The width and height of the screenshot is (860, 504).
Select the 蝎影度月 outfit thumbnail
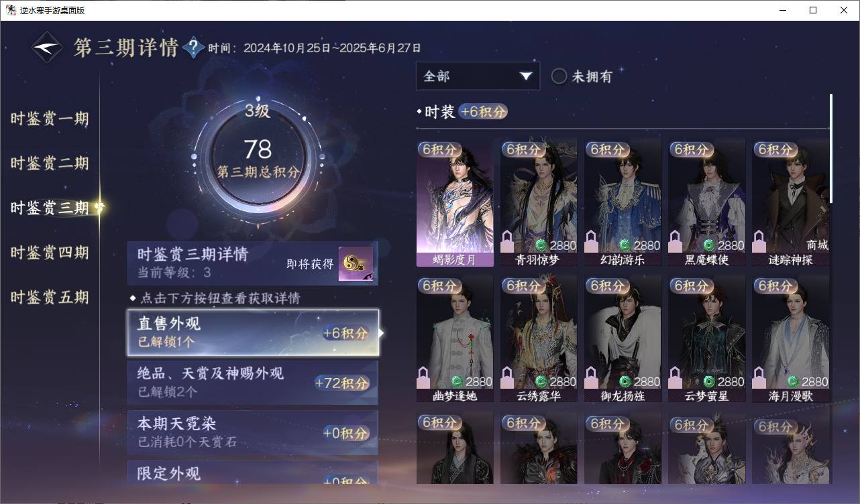click(455, 202)
